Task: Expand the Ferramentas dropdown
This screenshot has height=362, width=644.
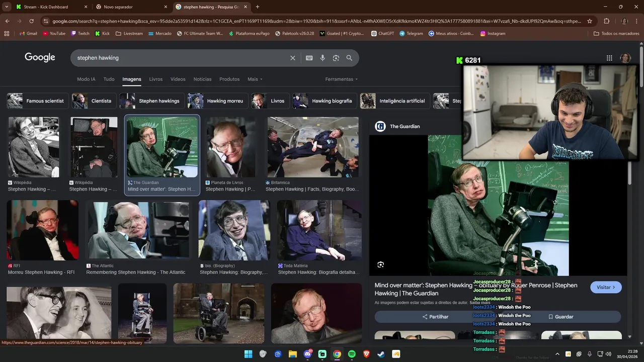Action: [342, 79]
